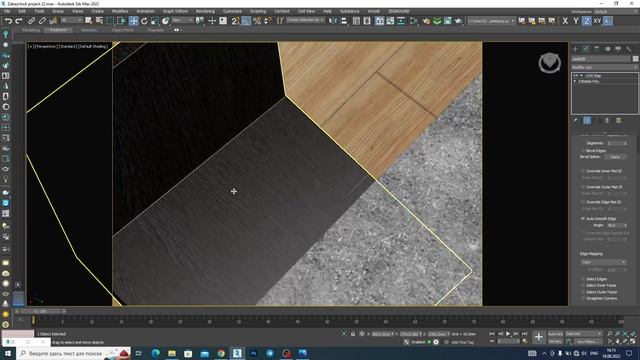Click the object color swatch beside name

click(x=636, y=59)
